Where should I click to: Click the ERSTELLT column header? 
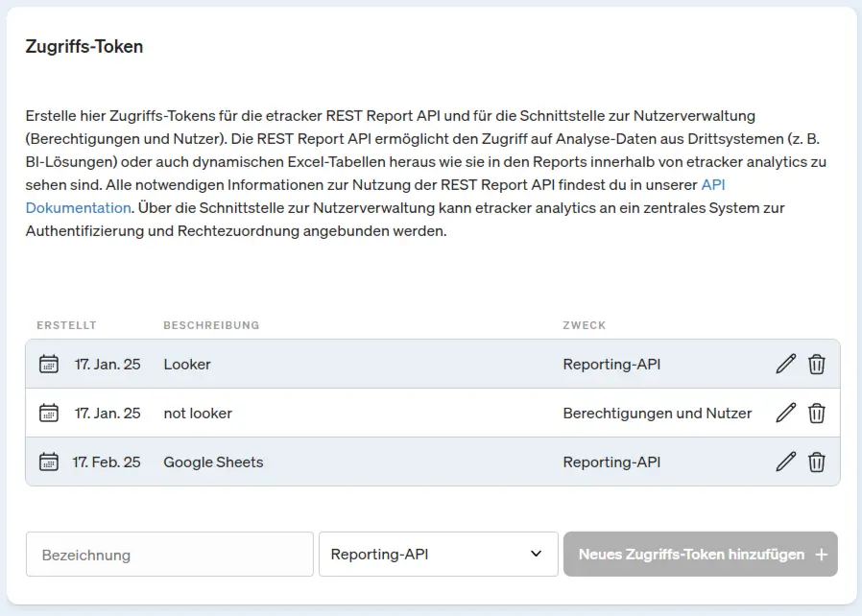(66, 325)
